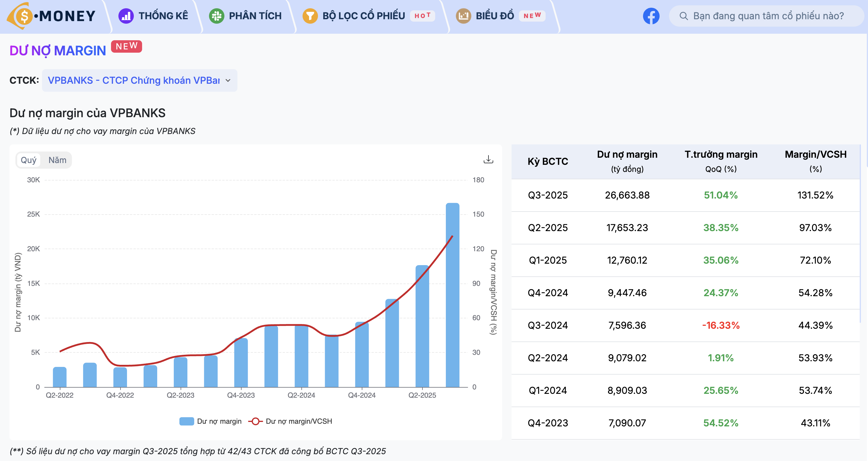Switch chart to Năm view

57,160
